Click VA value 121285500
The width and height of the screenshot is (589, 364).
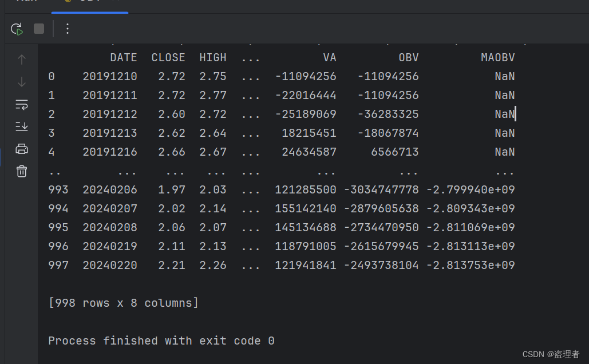coord(306,189)
